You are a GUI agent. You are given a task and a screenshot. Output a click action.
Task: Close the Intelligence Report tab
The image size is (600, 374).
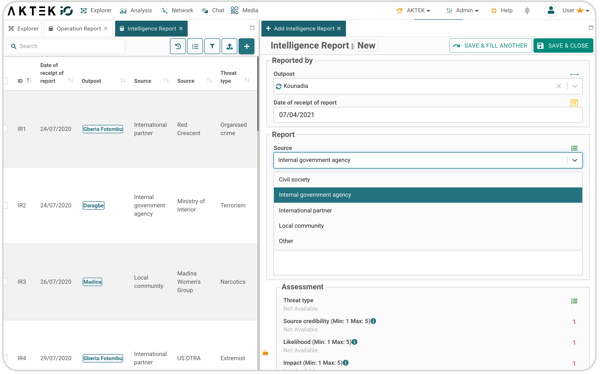click(x=181, y=29)
